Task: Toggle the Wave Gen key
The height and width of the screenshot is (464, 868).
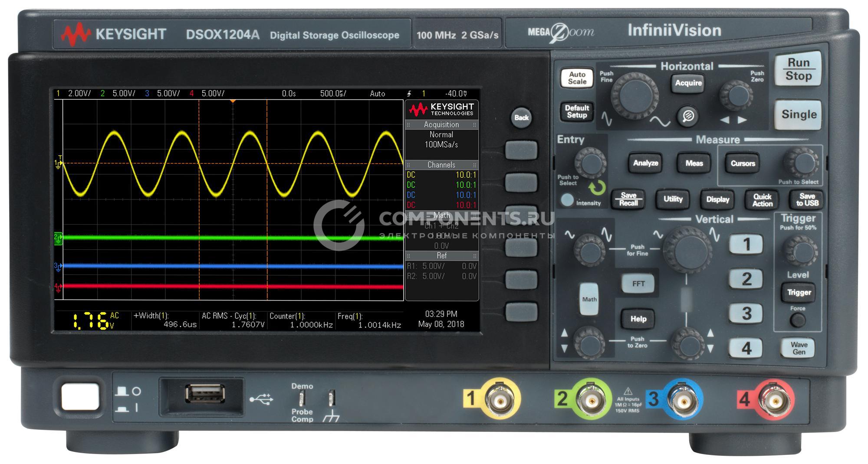Action: (799, 348)
